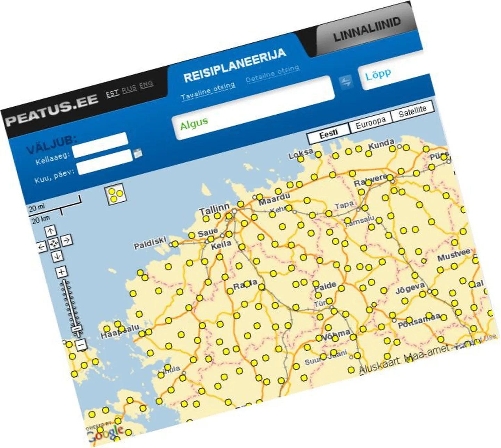The width and height of the screenshot is (501, 448).
Task: Click the Paldiski label on map
Action: tap(150, 243)
